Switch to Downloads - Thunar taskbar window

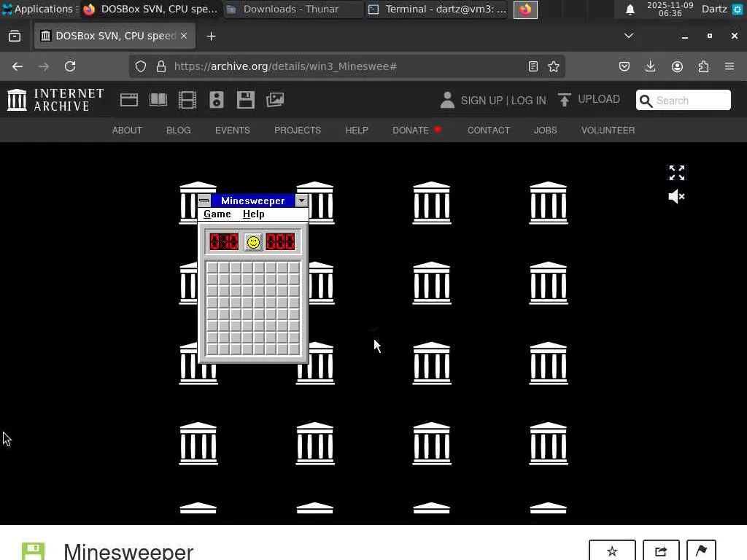tap(292, 9)
